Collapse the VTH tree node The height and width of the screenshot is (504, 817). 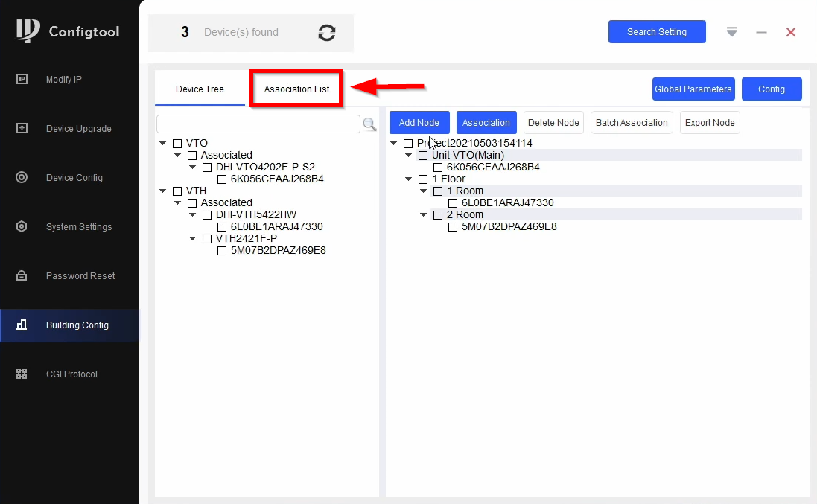click(x=163, y=191)
